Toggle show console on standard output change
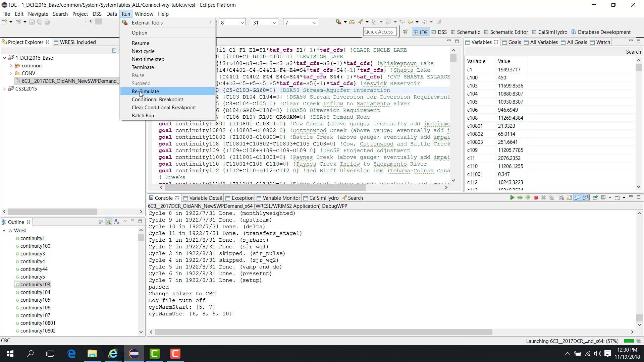 (x=577, y=198)
